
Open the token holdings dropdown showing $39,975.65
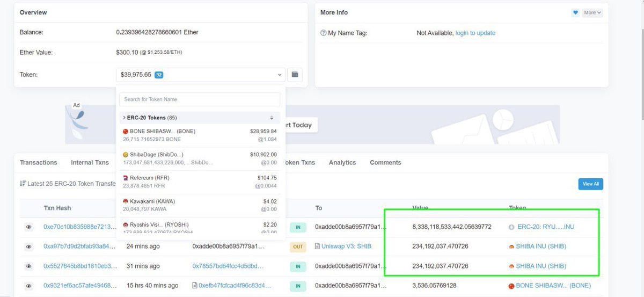201,75
